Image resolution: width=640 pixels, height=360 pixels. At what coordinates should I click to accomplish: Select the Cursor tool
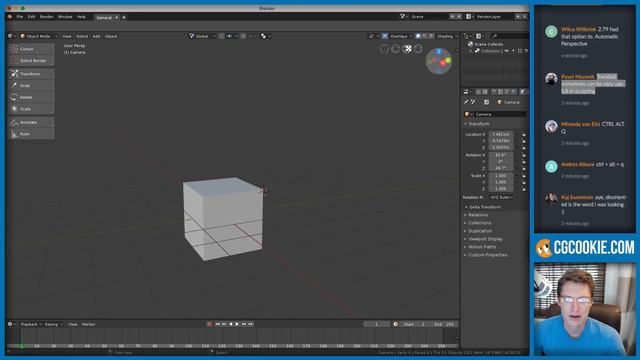point(31,49)
